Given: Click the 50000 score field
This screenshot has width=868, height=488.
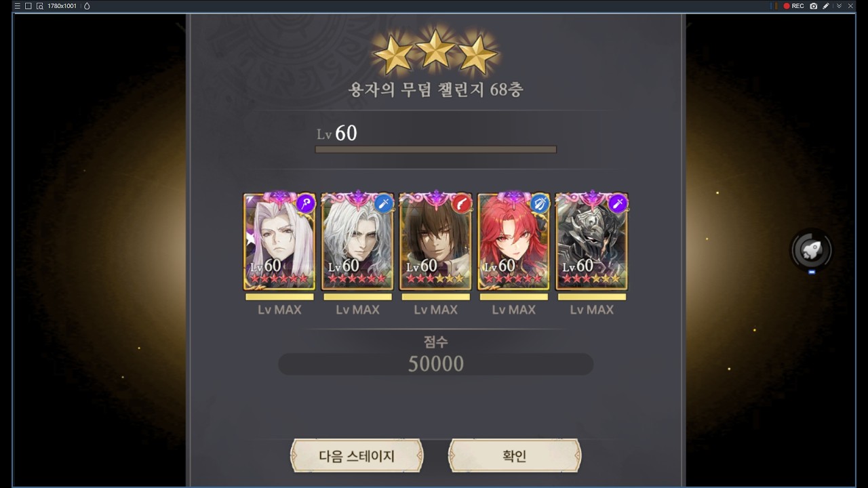Looking at the screenshot, I should click(x=436, y=364).
